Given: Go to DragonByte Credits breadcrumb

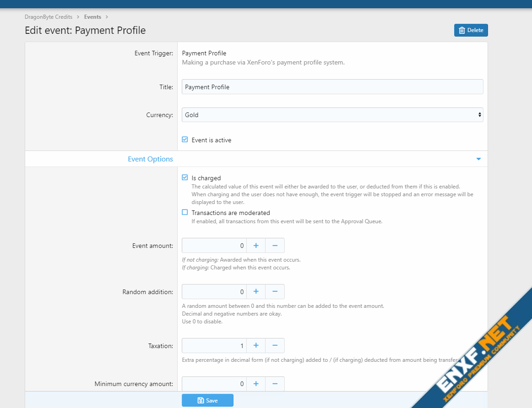Looking at the screenshot, I should tap(49, 17).
